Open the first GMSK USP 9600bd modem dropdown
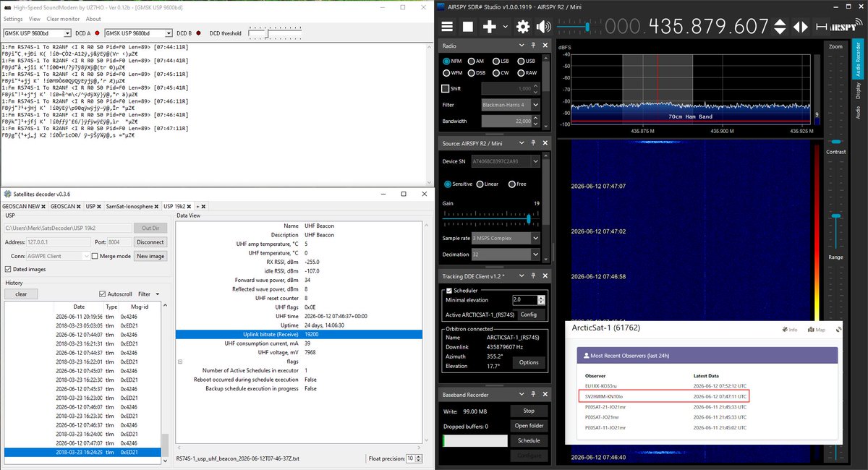Image resolution: width=868 pixels, height=470 pixels. tap(36, 33)
